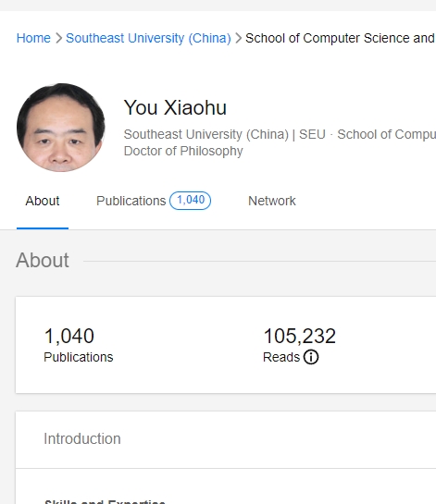
Task: Click the 1,040 count badge on Publications tab
Action: [x=191, y=201]
